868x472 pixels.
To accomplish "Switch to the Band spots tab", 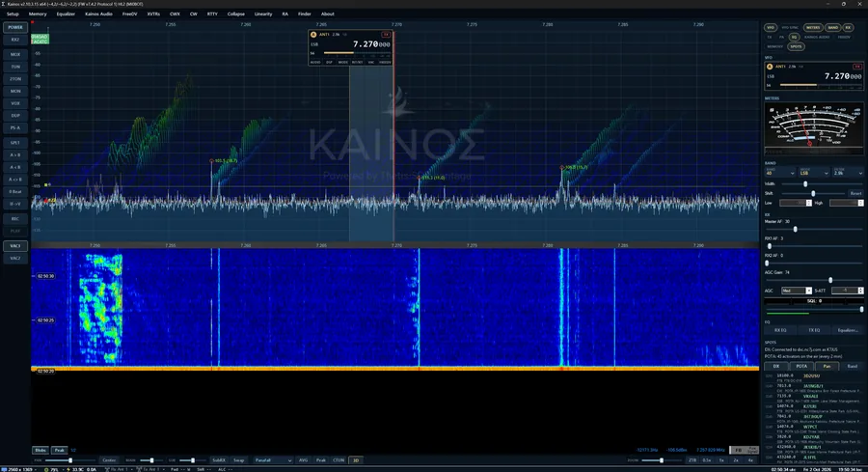I will (x=852, y=366).
